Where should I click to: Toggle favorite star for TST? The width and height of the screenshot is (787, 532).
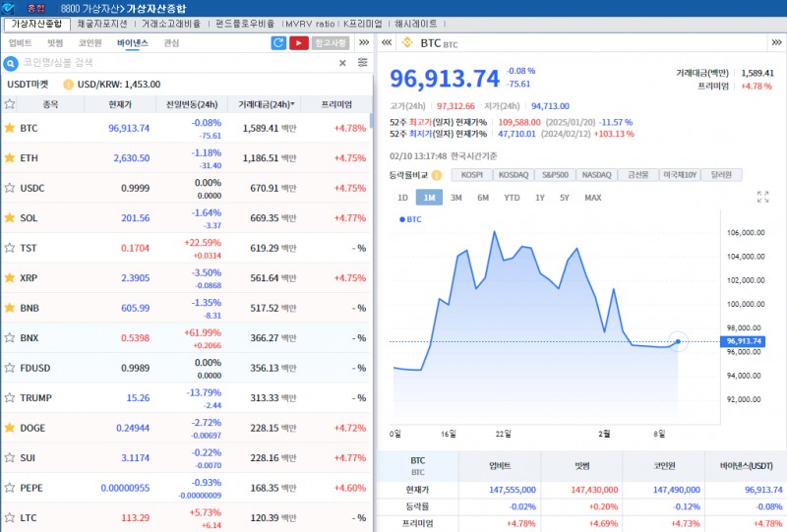point(10,248)
